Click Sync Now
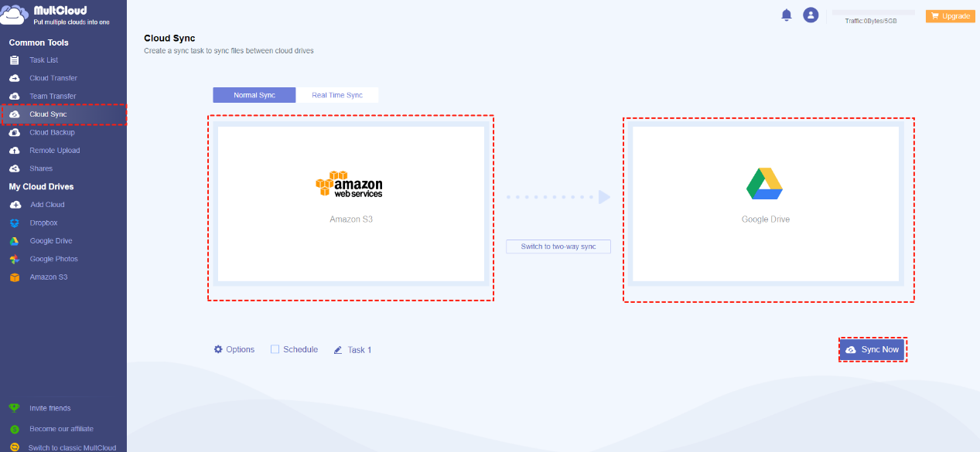 [872, 350]
